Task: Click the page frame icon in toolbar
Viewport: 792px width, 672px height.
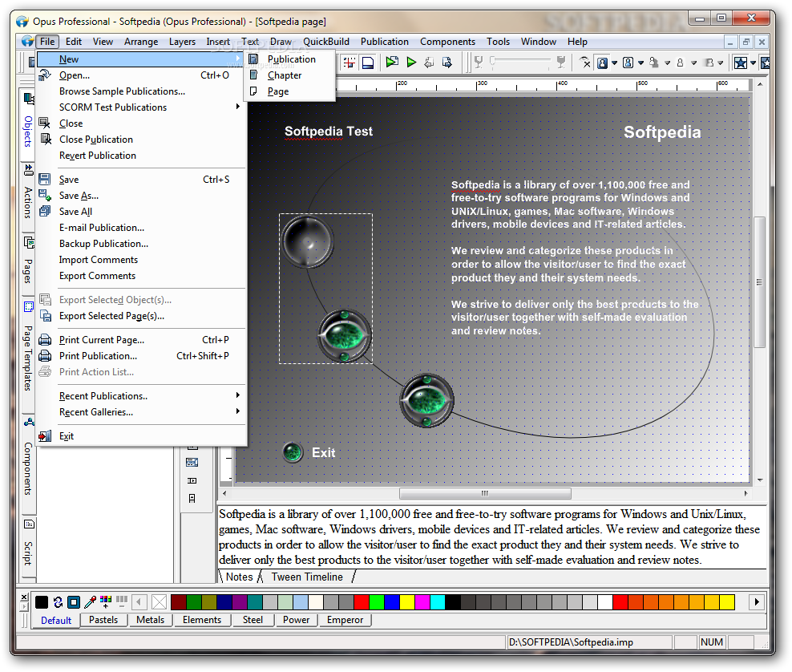Action: [x=368, y=63]
